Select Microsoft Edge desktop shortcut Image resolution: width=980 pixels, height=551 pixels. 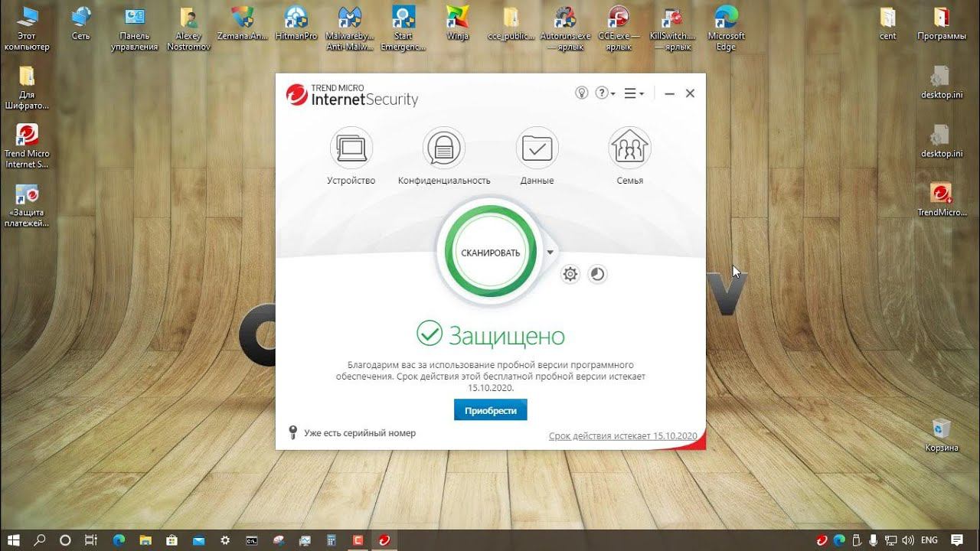click(726, 28)
